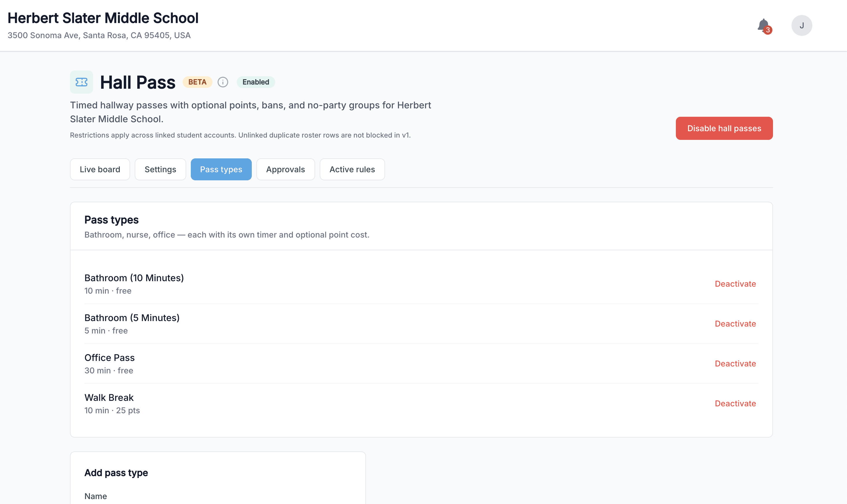847x504 pixels.
Task: Click the Add pass type heading
Action: pyautogui.click(x=116, y=473)
